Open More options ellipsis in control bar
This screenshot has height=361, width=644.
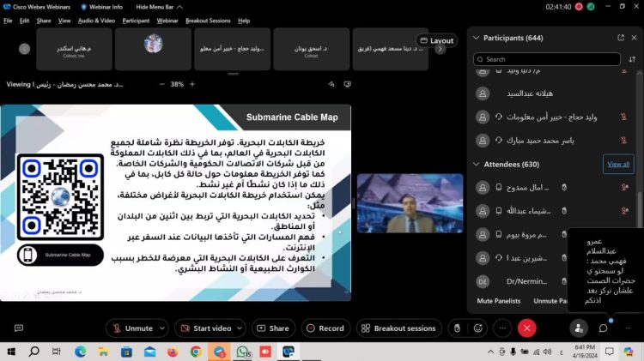pos(502,328)
